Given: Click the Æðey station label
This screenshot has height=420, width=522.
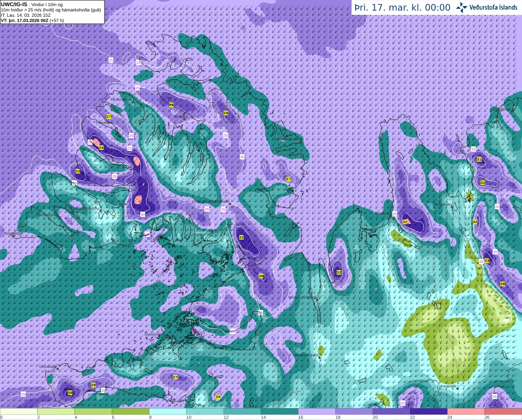Looking at the screenshot, I should [x=179, y=117].
